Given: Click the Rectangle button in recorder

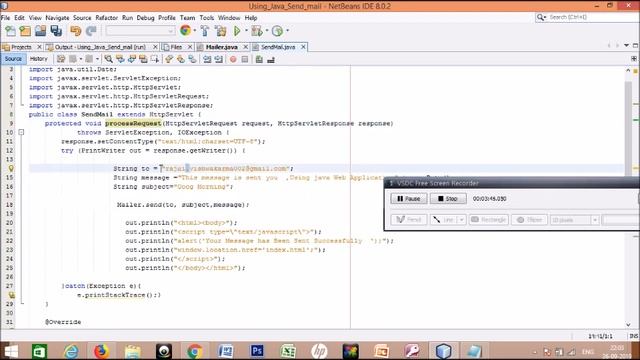Looking at the screenshot, I should (x=489, y=220).
